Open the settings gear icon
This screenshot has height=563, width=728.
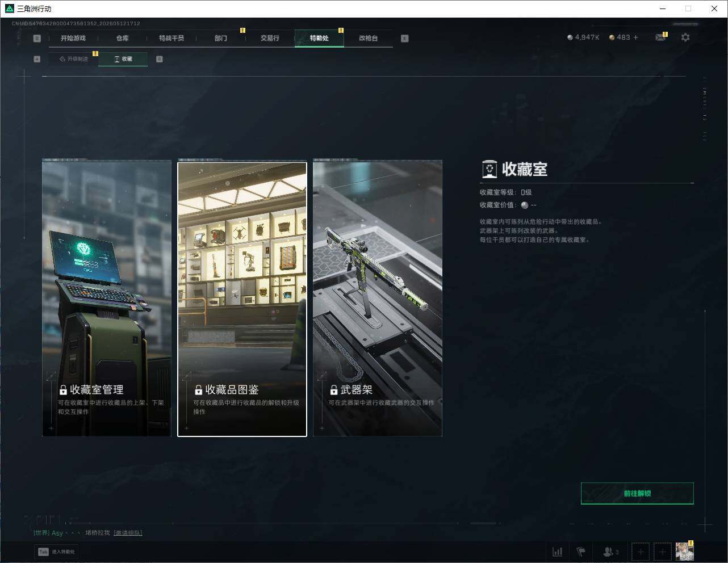click(x=685, y=37)
